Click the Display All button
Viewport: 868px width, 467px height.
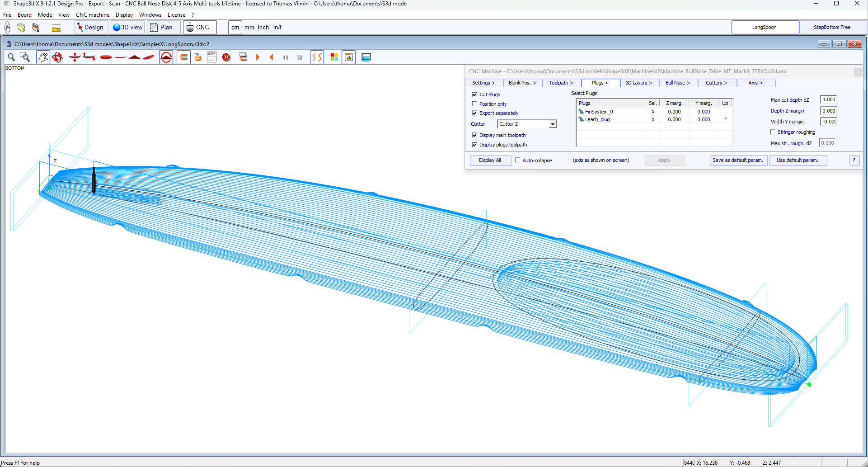pyautogui.click(x=490, y=160)
